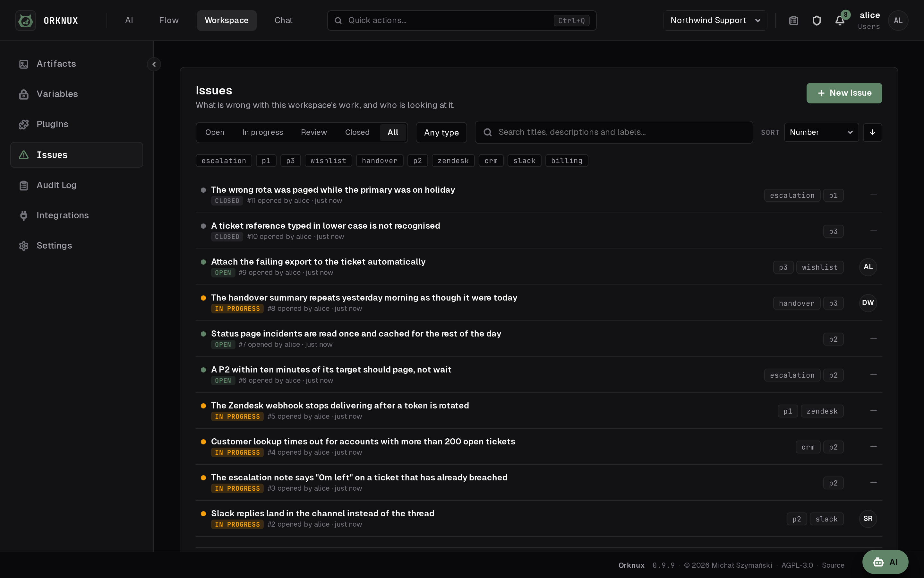
Task: Open the Northwind Support workspace dropdown
Action: point(715,20)
